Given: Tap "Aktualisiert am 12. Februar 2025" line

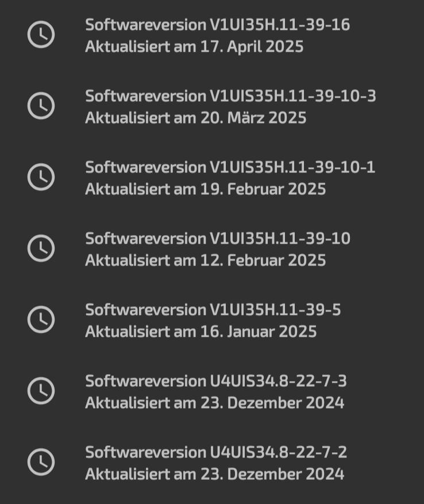Looking at the screenshot, I should pos(205,260).
